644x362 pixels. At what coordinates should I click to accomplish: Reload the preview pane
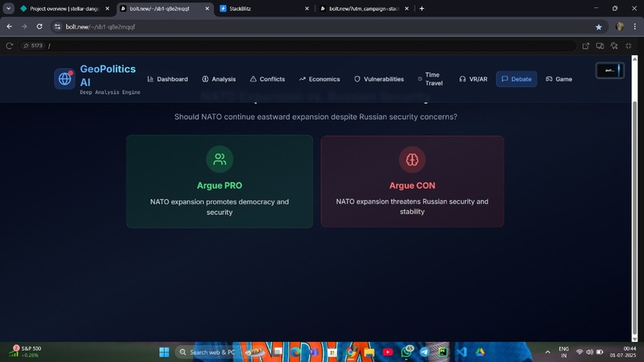(10, 46)
